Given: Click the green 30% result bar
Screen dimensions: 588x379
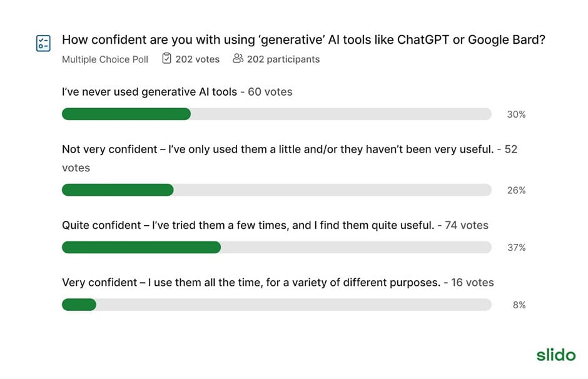Looking at the screenshot, I should pyautogui.click(x=126, y=114).
